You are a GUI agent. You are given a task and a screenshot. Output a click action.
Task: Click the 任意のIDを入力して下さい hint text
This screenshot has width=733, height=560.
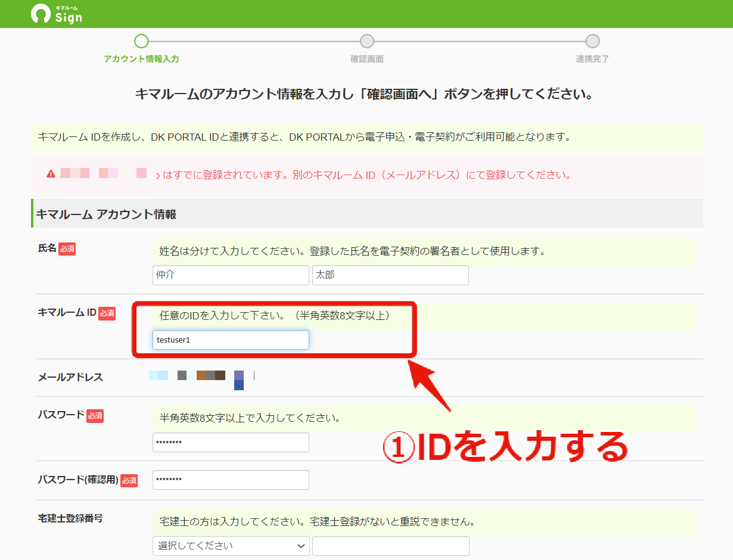275,315
